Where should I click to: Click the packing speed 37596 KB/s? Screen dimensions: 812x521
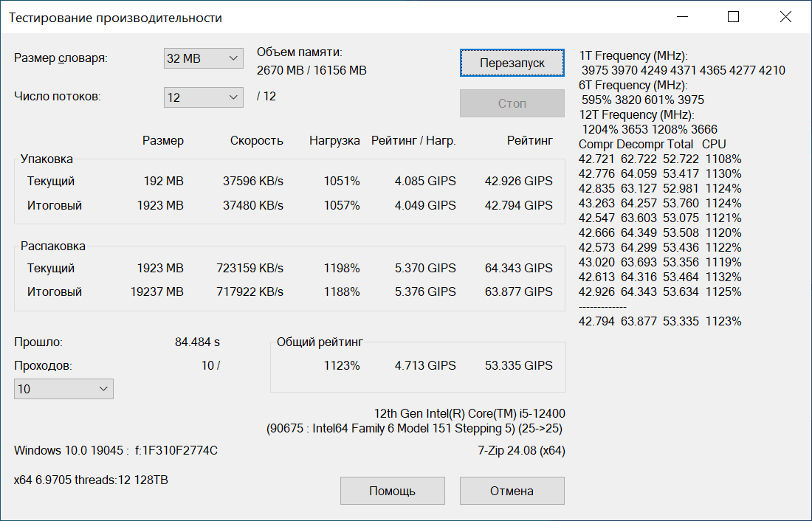point(252,182)
